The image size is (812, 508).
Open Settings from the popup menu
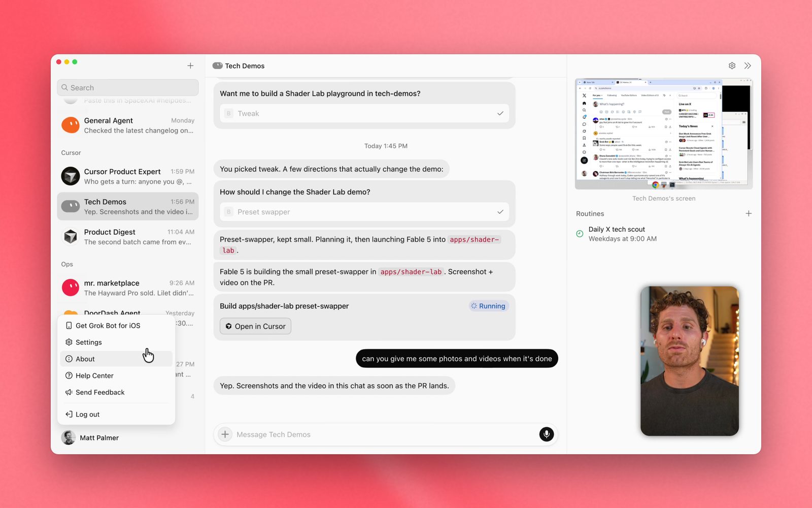[x=116, y=342]
